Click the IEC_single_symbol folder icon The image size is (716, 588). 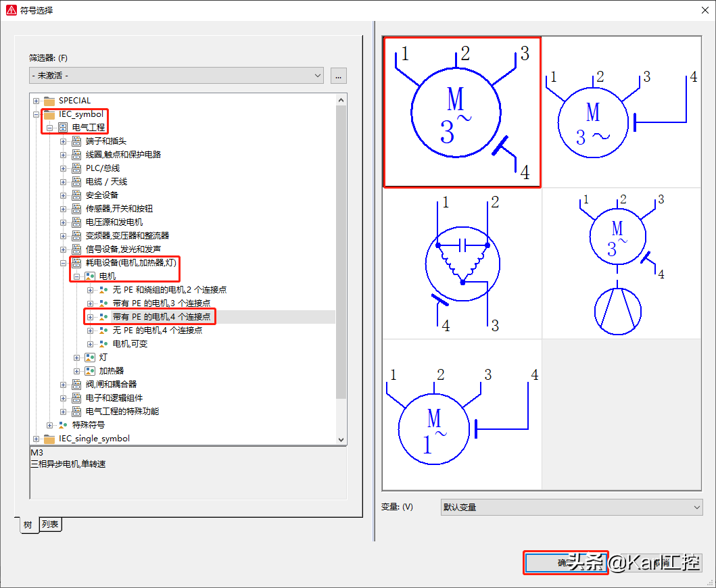pyautogui.click(x=49, y=439)
